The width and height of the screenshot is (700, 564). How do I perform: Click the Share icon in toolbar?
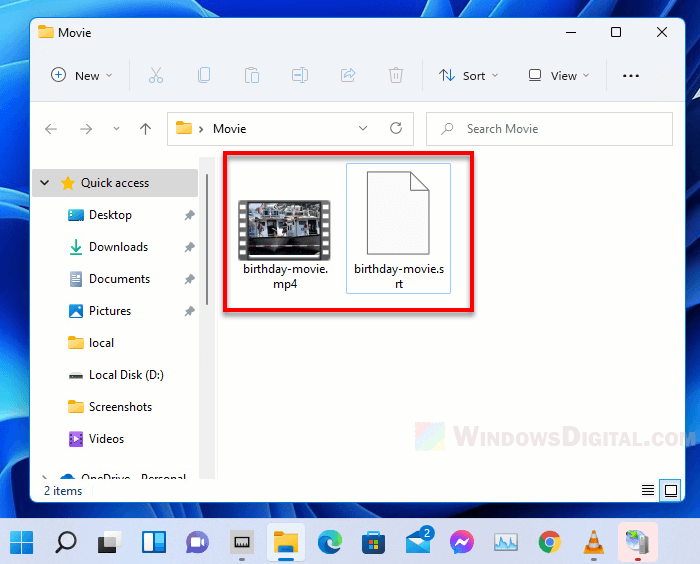point(348,75)
